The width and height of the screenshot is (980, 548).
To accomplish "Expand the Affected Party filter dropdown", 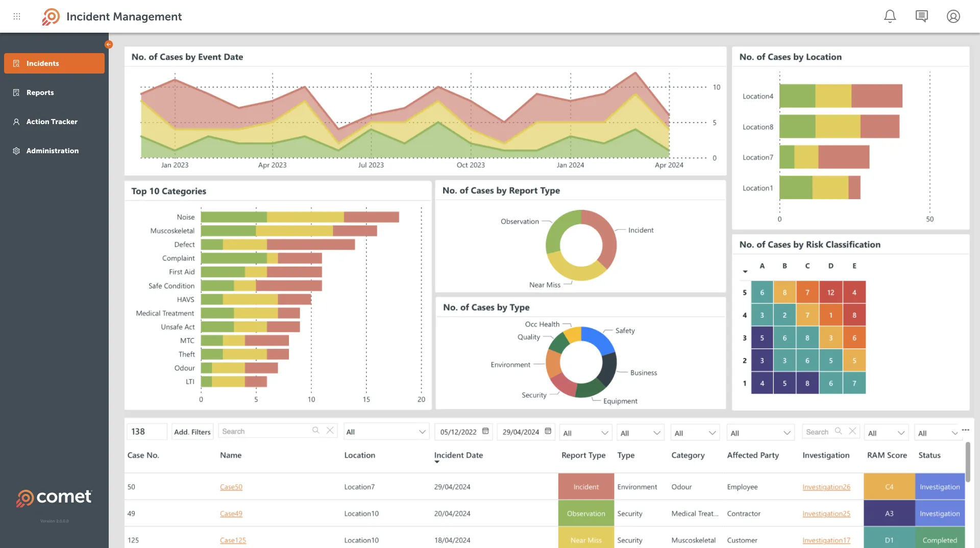I will [761, 433].
